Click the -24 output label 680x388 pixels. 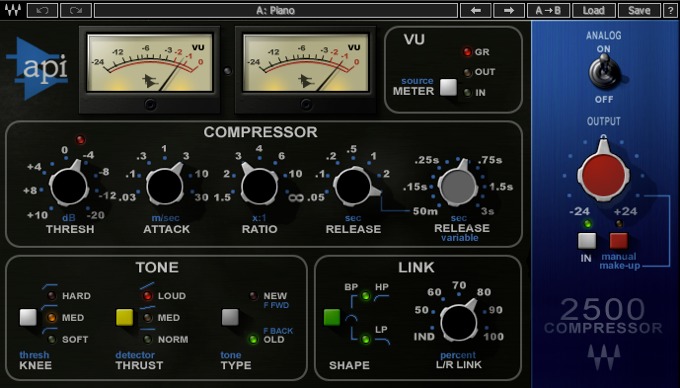point(580,212)
